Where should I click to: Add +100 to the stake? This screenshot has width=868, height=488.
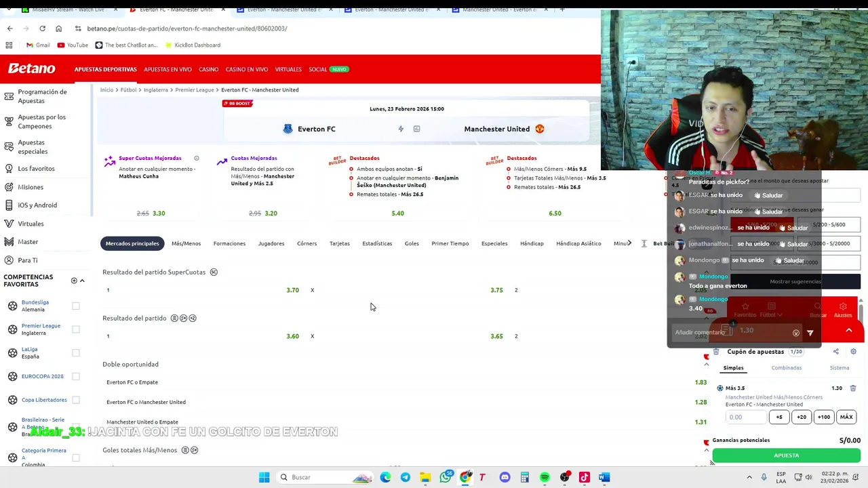[x=824, y=417]
